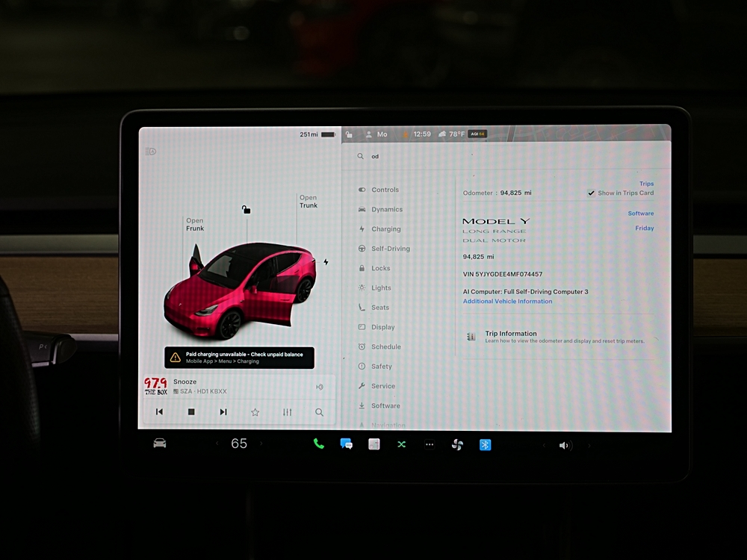This screenshot has width=747, height=560.
Task: Tap the magnifier icon in settings search
Action: tap(361, 156)
